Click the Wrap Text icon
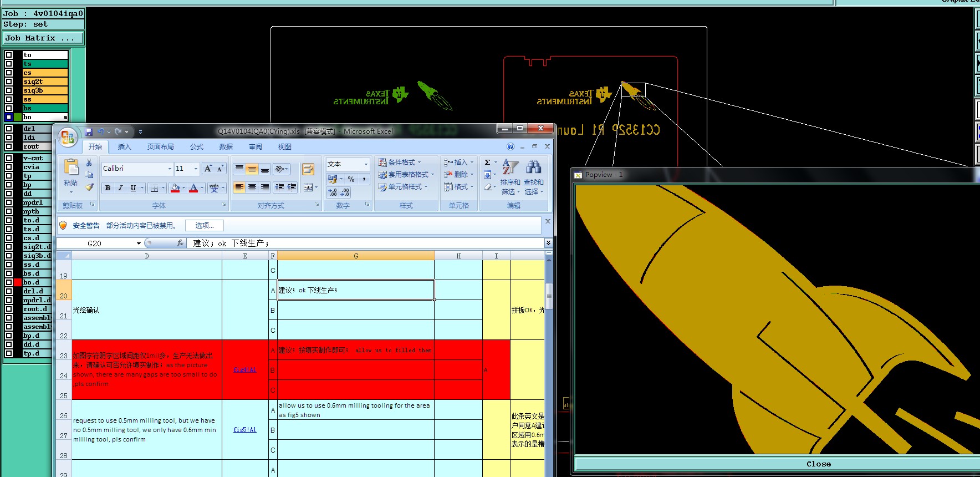Screen dimensions: 980x477 pos(308,169)
